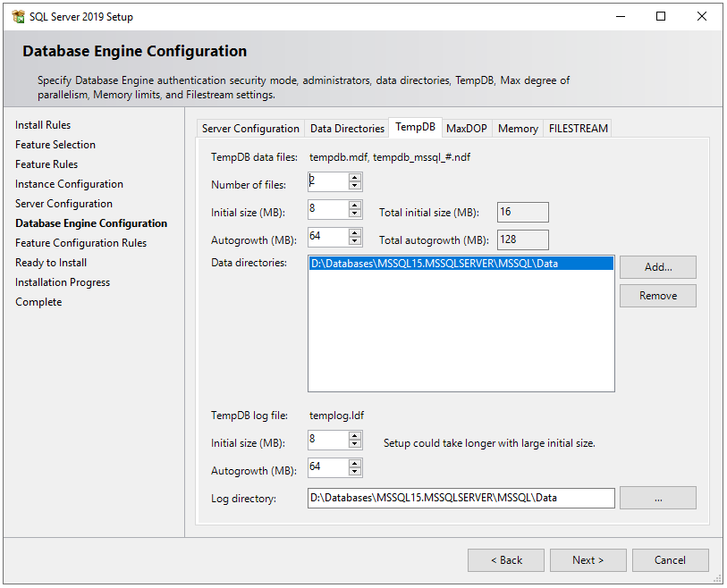Click Add... to add a data directory
727x588 pixels.
click(658, 267)
